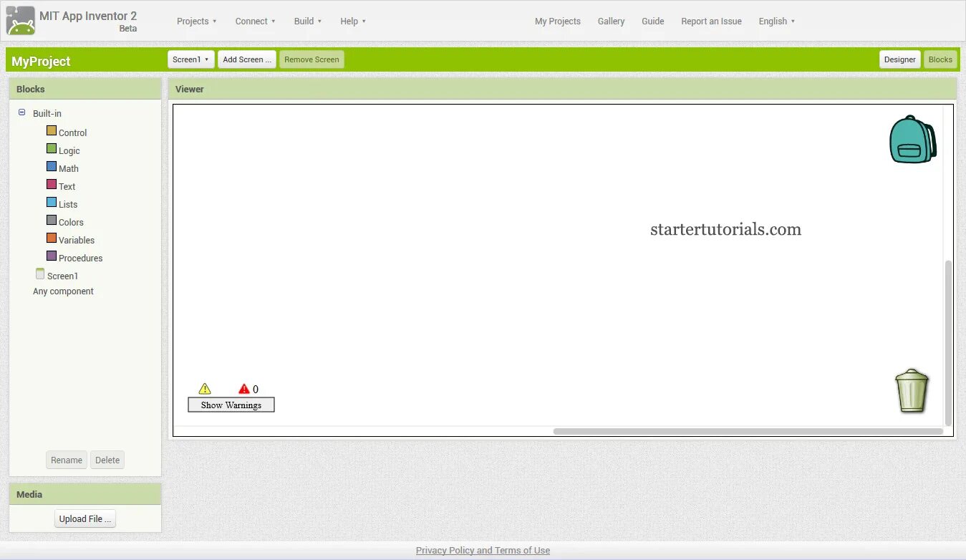Click the MIT App Inventor android logo
966x560 pixels.
(21, 20)
